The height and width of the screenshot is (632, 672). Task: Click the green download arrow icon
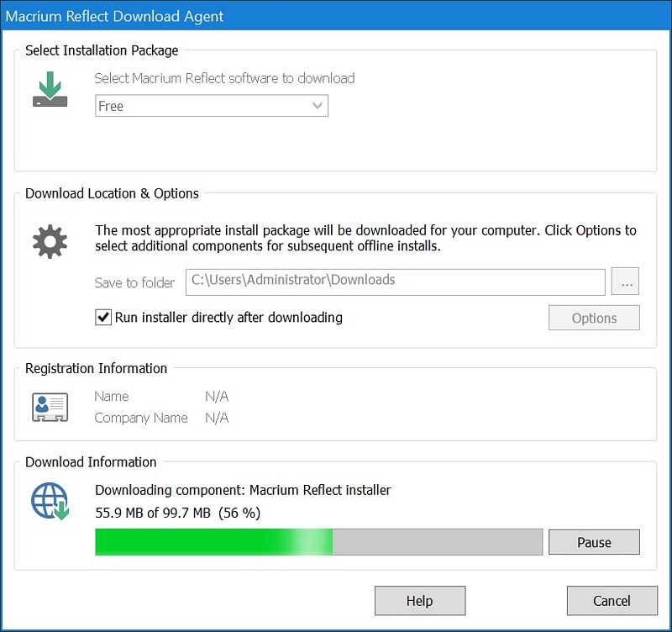click(x=50, y=89)
